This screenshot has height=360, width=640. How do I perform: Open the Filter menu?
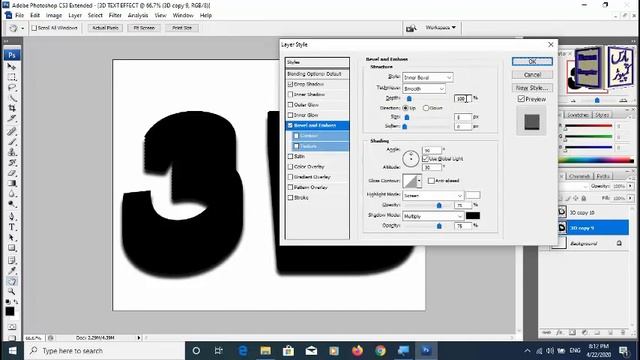(x=115, y=15)
